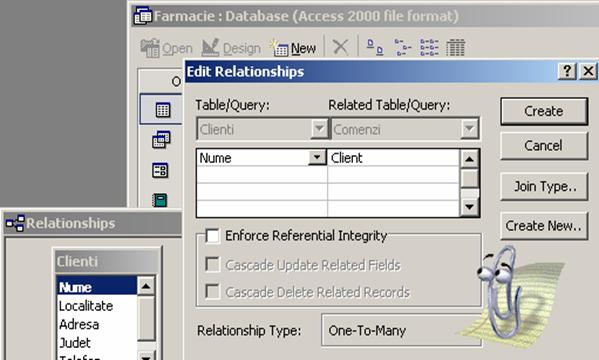The width and height of the screenshot is (599, 360).
Task: Open the Comenzi related table dropdown
Action: click(x=469, y=129)
